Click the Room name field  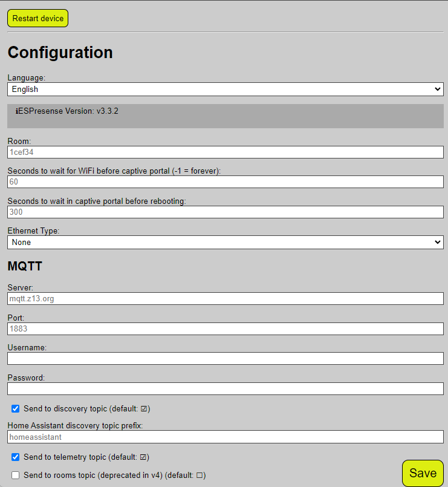click(x=224, y=152)
